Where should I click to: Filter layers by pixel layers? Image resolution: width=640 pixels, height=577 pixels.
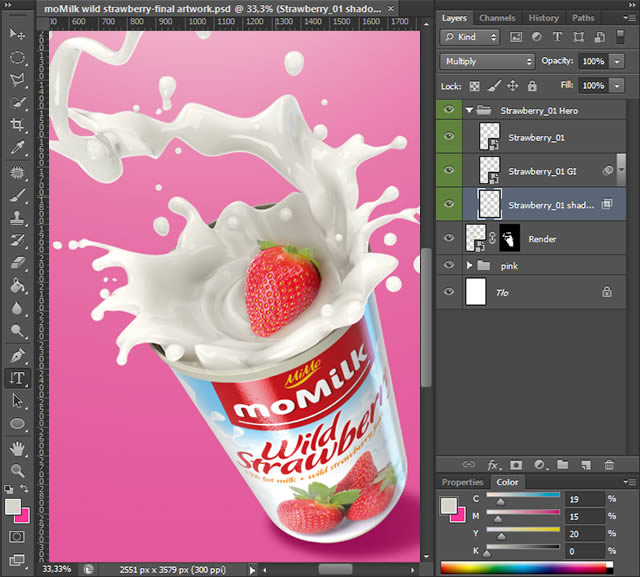pos(516,37)
